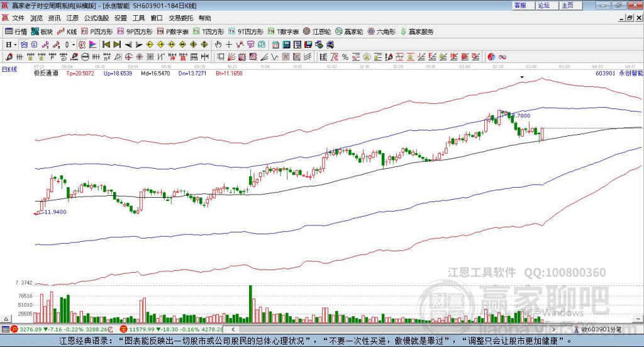Open the 设置 menu
Viewport: 644px width, 347px height.
click(121, 18)
